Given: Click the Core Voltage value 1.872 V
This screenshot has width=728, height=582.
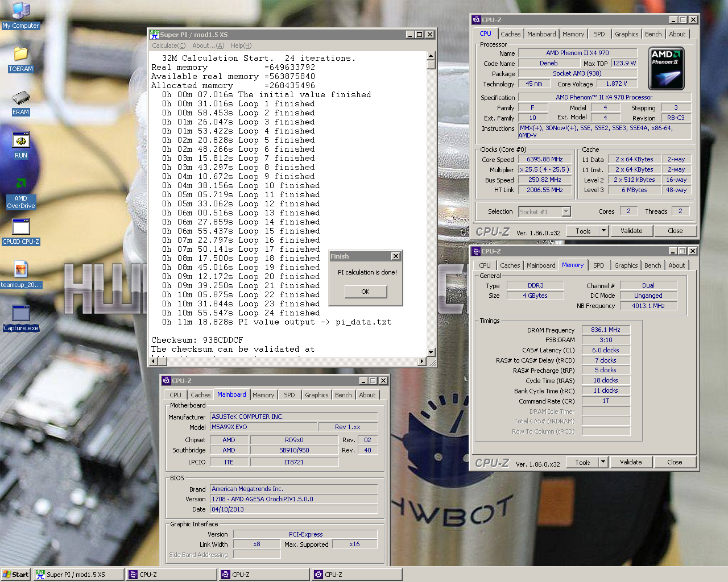Looking at the screenshot, I should [617, 84].
